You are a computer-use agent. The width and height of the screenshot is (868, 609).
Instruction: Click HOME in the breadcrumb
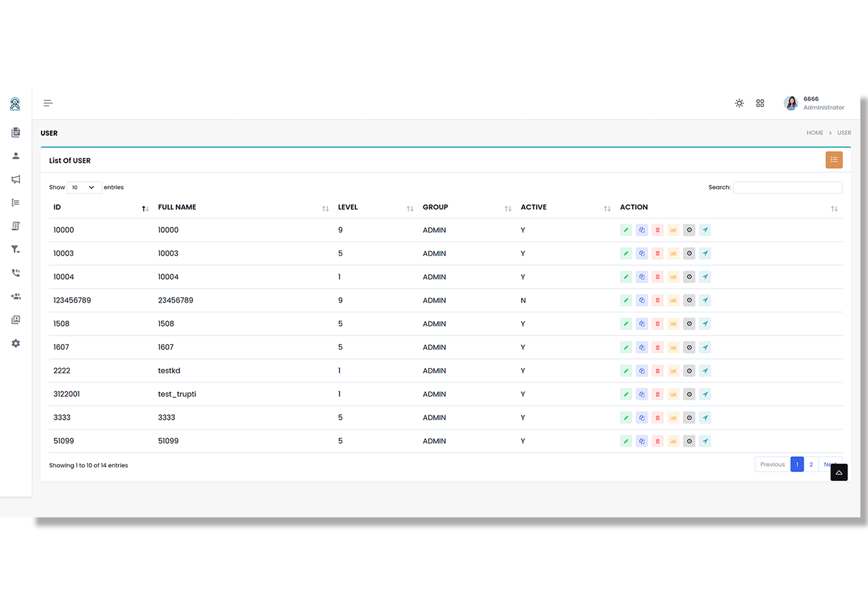pos(814,133)
